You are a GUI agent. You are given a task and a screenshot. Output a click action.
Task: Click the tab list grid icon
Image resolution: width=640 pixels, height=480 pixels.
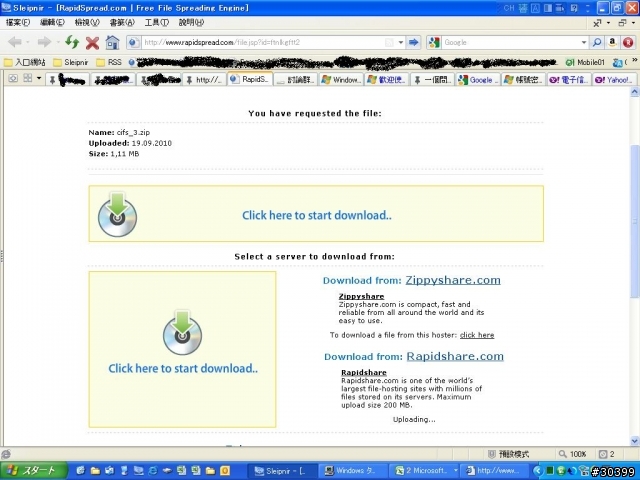(x=28, y=78)
